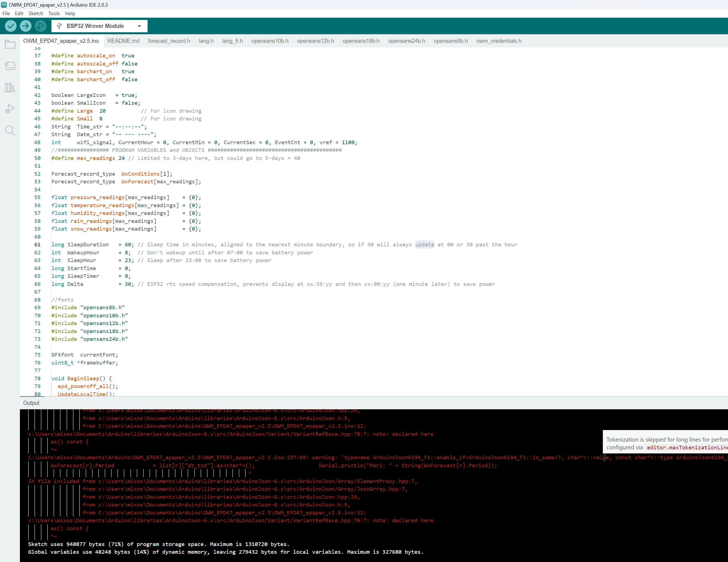Open the Edit menu
Screen dimensions: 728x562
(x=19, y=13)
